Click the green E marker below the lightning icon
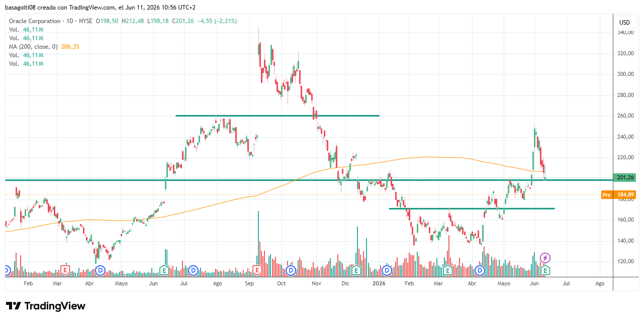The width and height of the screenshot is (644, 321). (x=545, y=270)
